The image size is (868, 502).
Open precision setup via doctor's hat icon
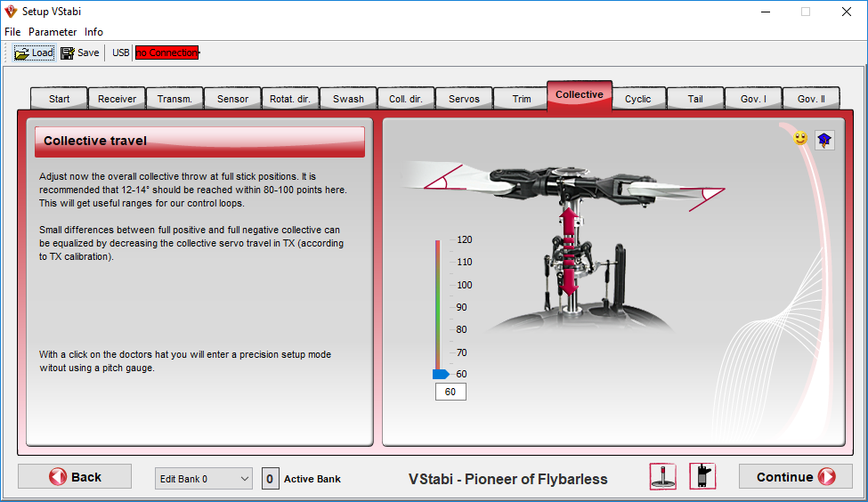pyautogui.click(x=824, y=140)
